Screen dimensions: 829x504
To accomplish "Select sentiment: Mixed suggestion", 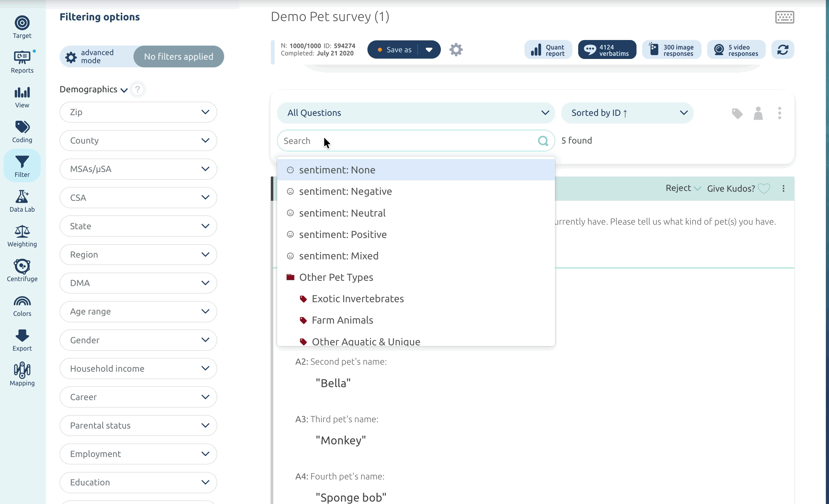I will [416, 256].
